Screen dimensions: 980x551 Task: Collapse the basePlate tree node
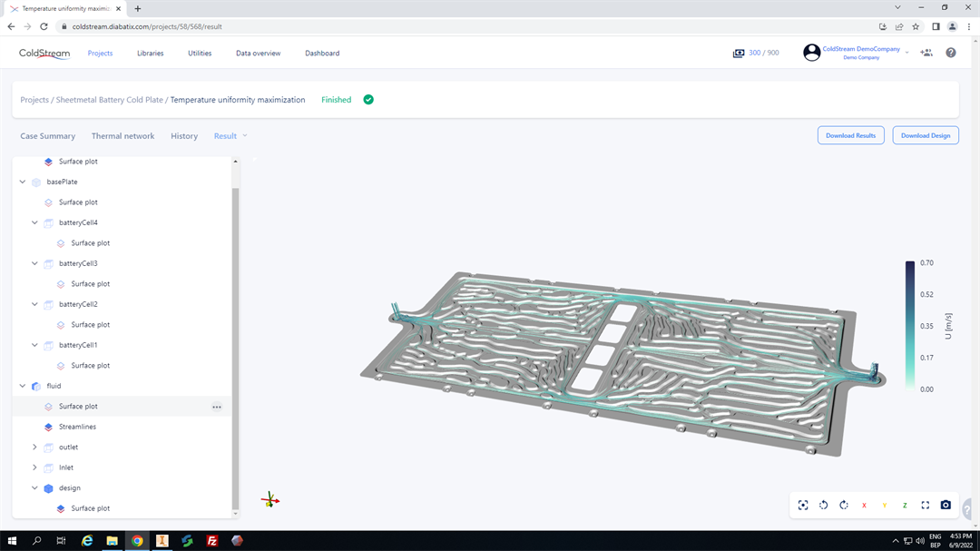pos(23,182)
